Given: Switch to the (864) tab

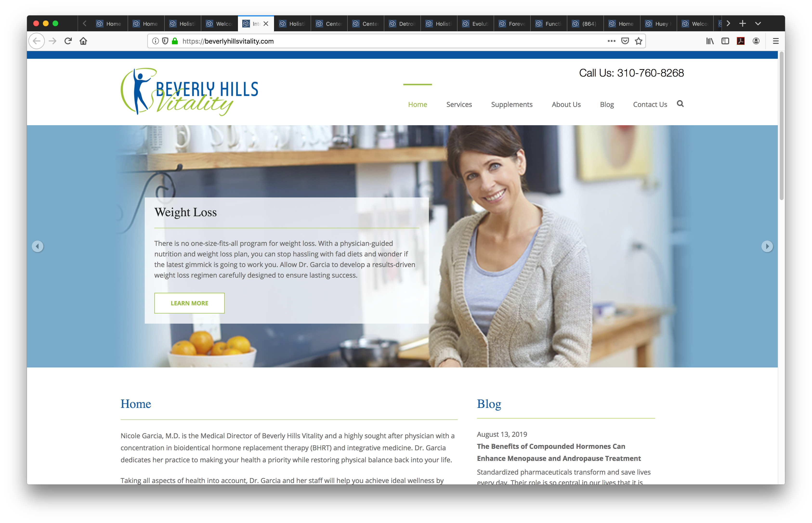Looking at the screenshot, I should [x=585, y=24].
